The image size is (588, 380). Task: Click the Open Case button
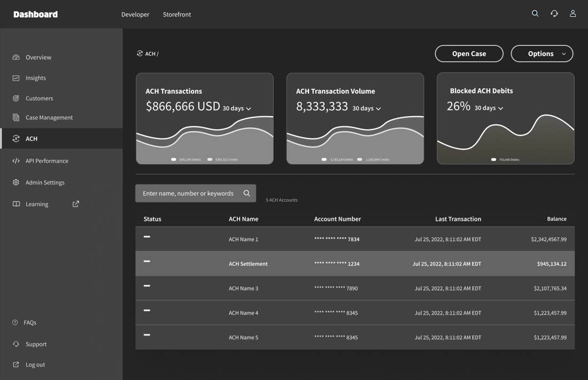pyautogui.click(x=469, y=54)
